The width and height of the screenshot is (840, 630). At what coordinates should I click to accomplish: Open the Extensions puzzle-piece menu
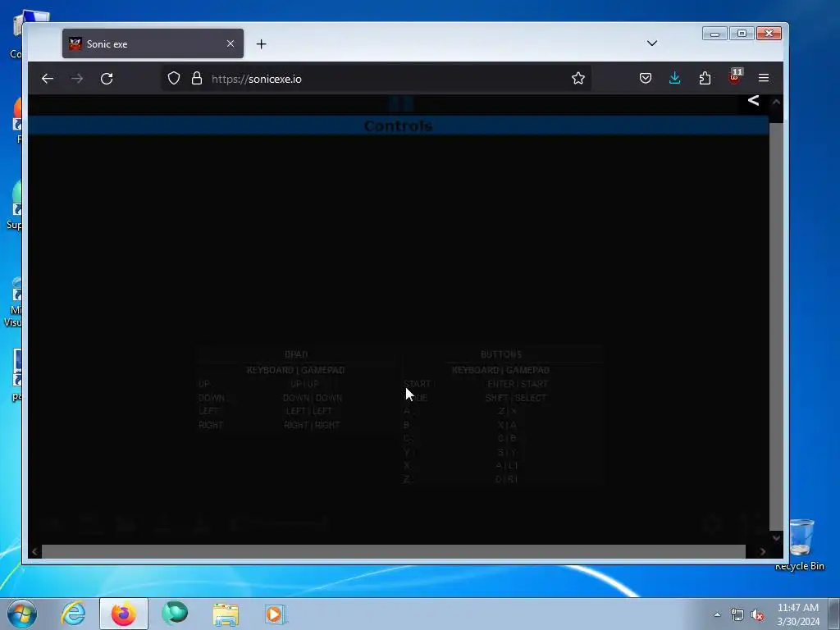[x=705, y=78]
